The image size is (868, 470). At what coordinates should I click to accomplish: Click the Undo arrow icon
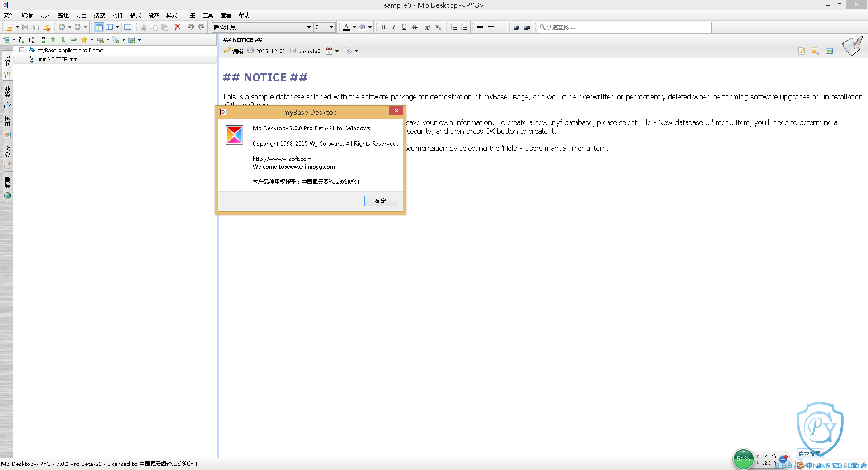pyautogui.click(x=191, y=27)
